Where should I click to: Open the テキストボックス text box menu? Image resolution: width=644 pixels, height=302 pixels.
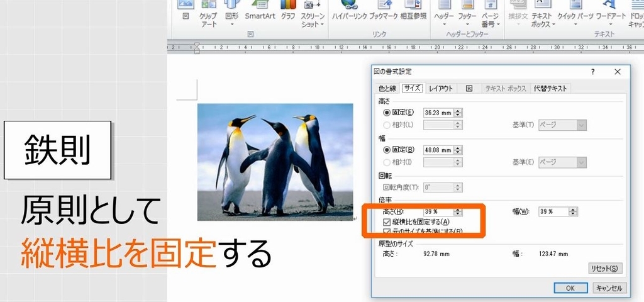[543, 13]
